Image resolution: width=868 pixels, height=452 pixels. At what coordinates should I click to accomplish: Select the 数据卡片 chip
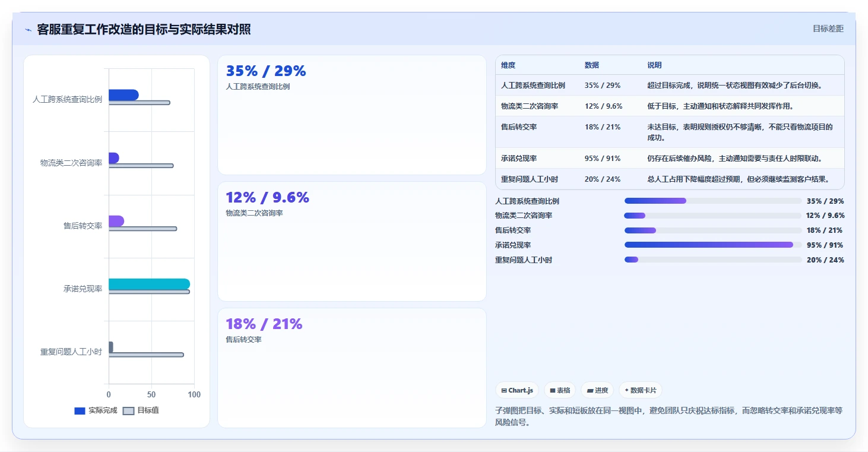coord(641,390)
